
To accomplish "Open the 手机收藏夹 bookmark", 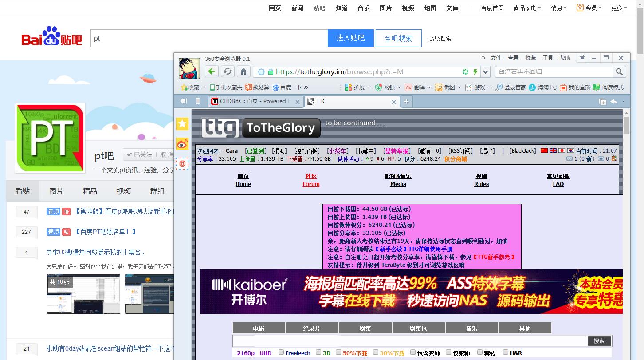I will coord(226,87).
